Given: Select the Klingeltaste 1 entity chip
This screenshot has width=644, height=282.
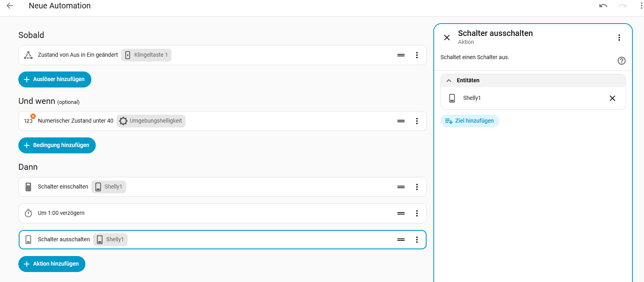Looking at the screenshot, I should (146, 55).
